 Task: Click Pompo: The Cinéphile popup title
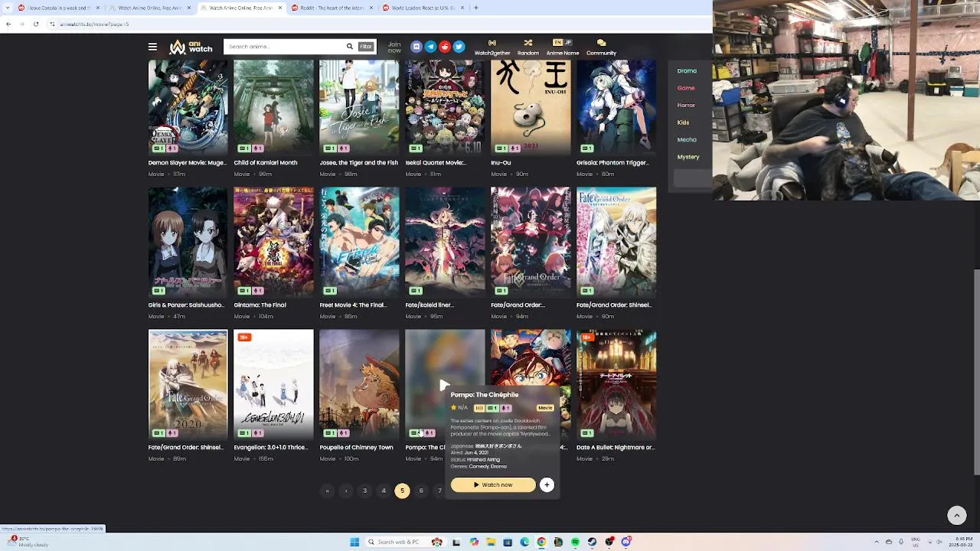click(485, 395)
